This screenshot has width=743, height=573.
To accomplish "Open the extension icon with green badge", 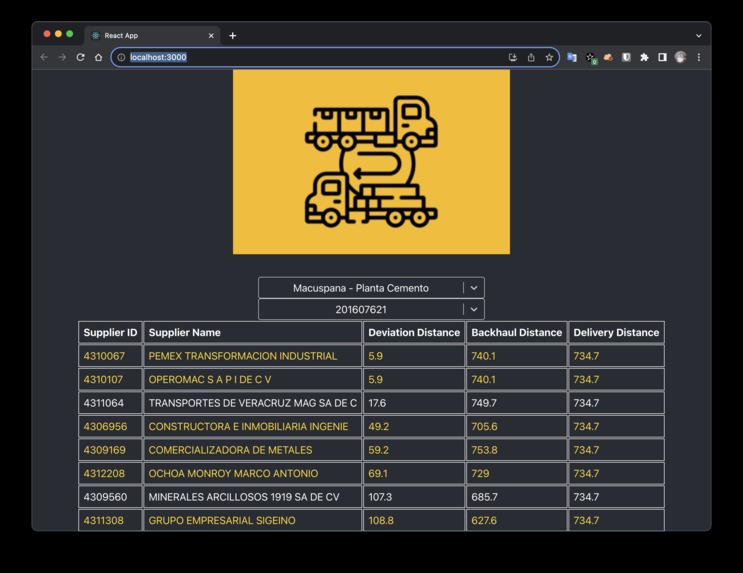I will click(590, 58).
